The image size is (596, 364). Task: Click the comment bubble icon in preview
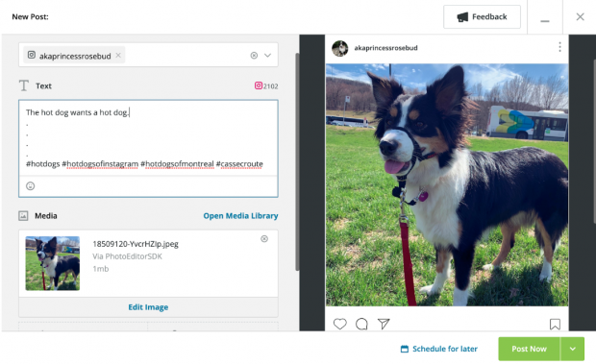(x=361, y=324)
